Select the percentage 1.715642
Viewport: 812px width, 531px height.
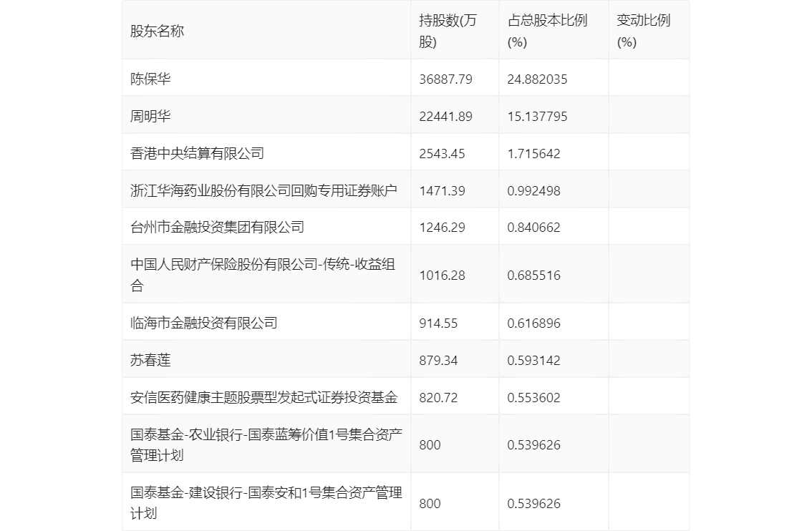[534, 154]
